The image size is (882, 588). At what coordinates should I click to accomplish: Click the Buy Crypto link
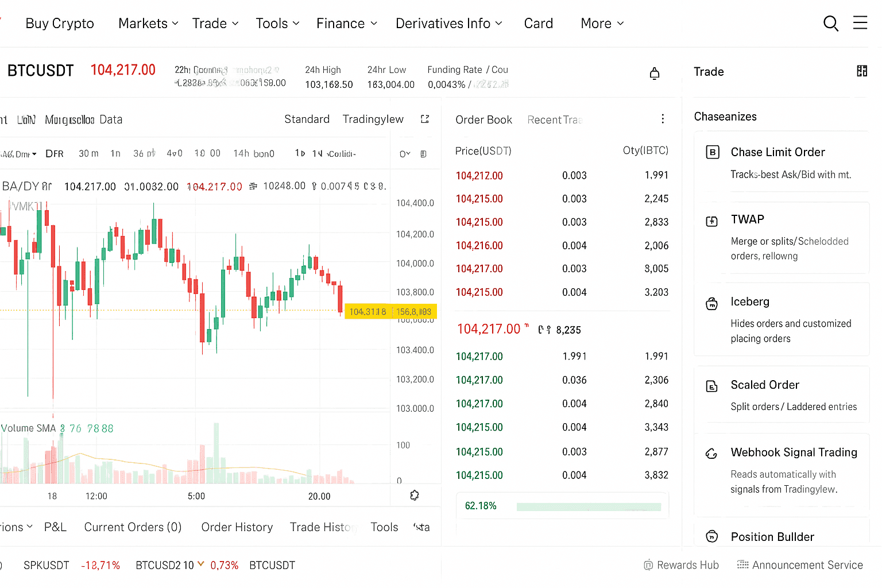point(60,24)
